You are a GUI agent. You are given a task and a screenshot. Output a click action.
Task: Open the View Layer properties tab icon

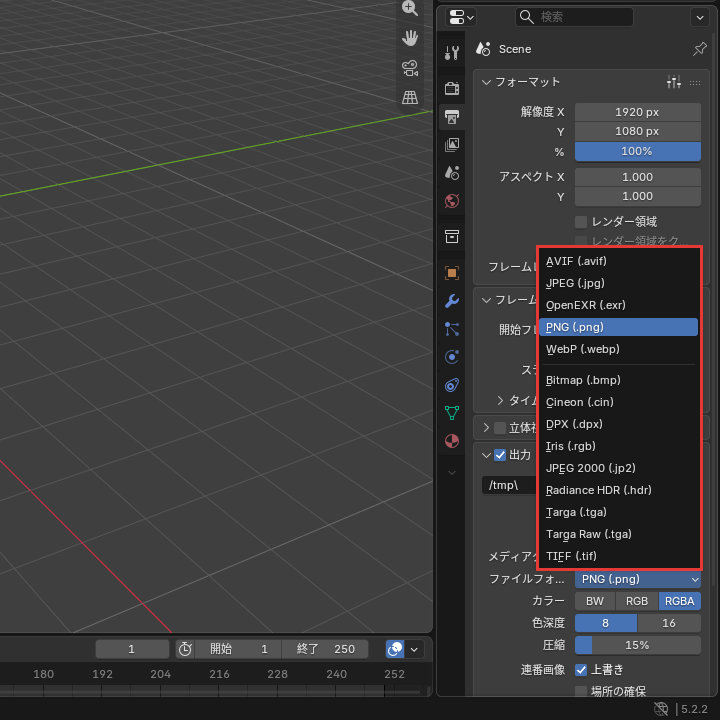tap(452, 145)
